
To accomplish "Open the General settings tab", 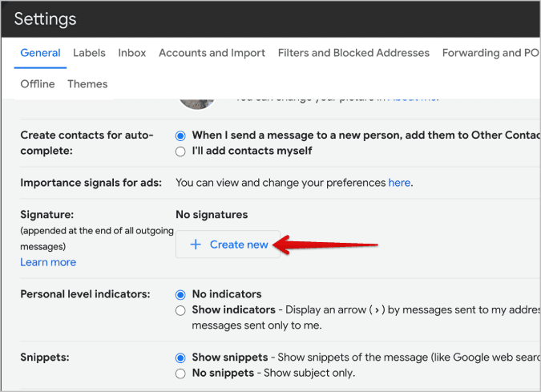I will pyautogui.click(x=40, y=53).
